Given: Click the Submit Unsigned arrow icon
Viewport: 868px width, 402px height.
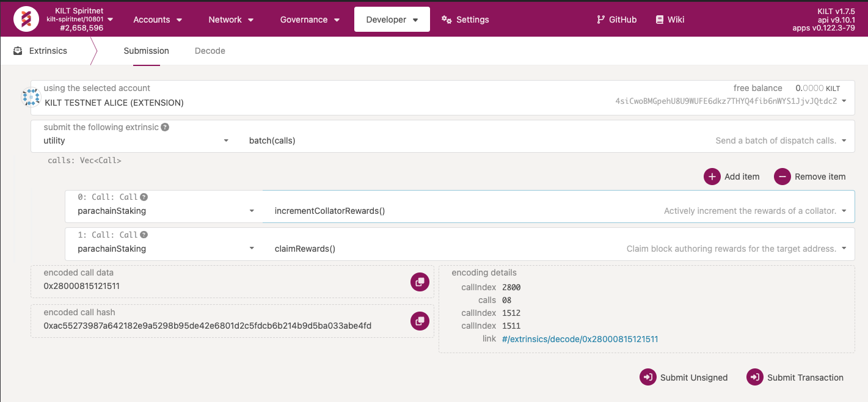Looking at the screenshot, I should coord(648,377).
